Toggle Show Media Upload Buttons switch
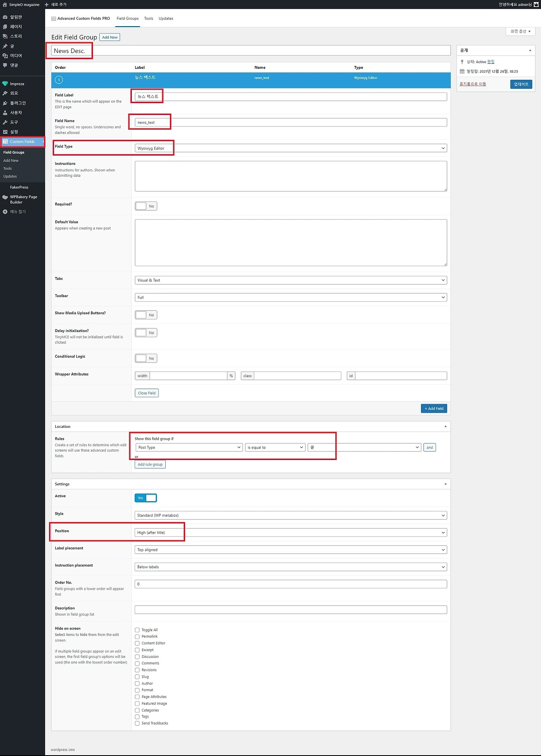This screenshot has height=756, width=541. [x=146, y=315]
